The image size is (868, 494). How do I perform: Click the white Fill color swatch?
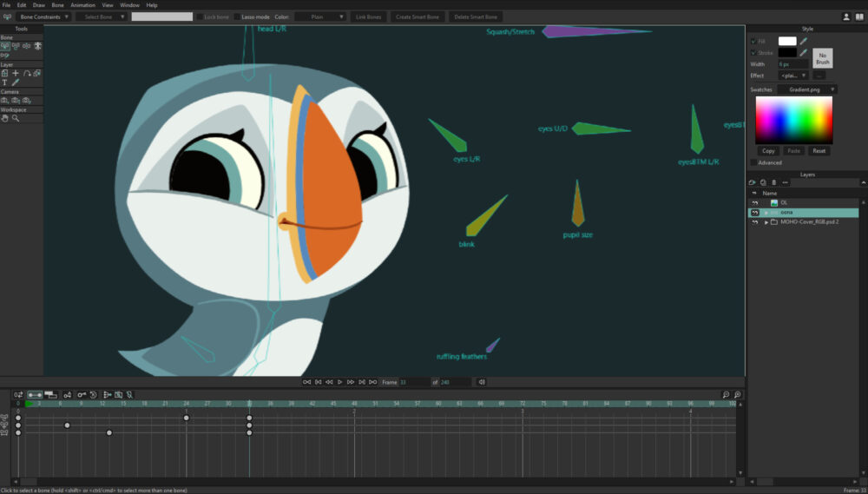[x=786, y=41]
